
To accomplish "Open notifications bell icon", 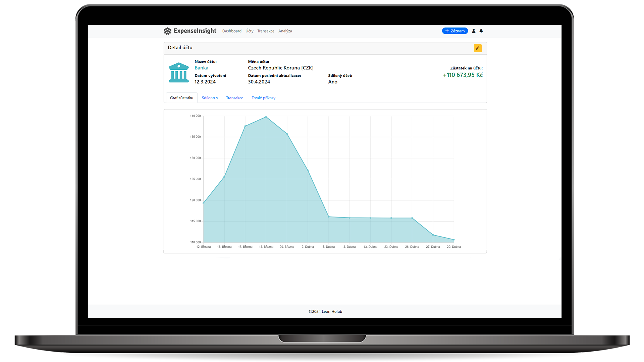I will [x=481, y=31].
